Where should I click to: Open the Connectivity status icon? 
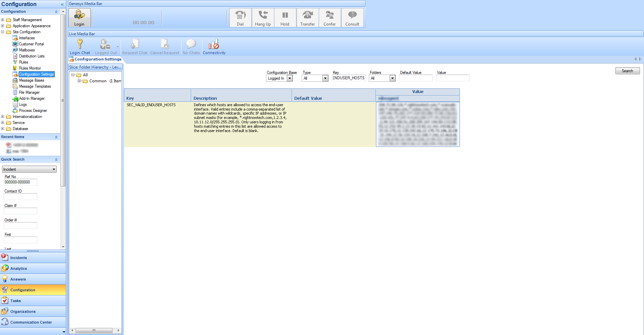click(214, 47)
